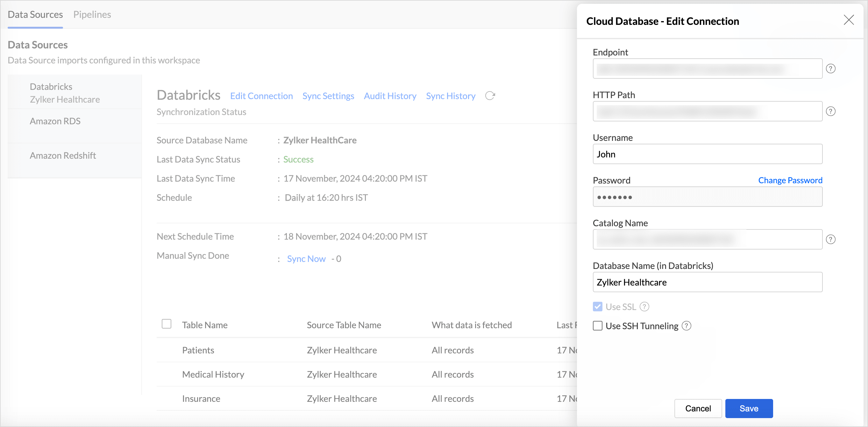Viewport: 868px width, 427px height.
Task: Click the Sync Now link
Action: [306, 259]
